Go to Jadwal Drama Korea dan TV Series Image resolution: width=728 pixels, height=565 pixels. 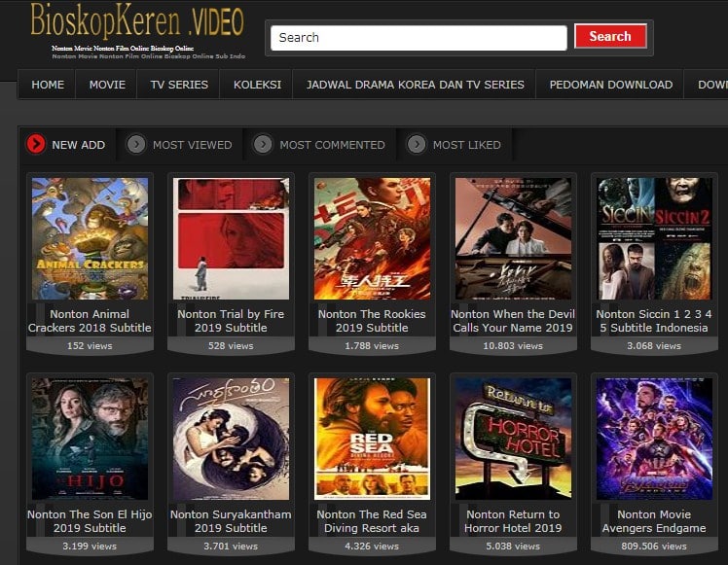pyautogui.click(x=415, y=85)
